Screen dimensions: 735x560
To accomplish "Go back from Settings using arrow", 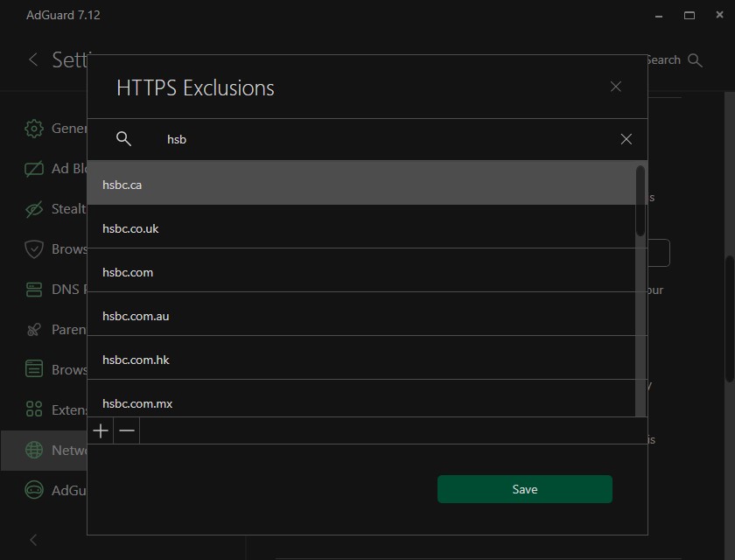I will point(33,59).
